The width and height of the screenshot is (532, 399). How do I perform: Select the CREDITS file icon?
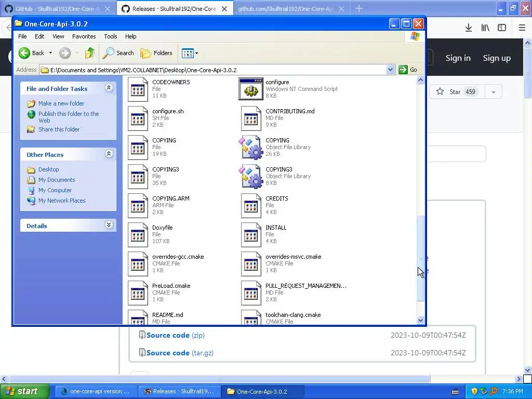click(251, 206)
